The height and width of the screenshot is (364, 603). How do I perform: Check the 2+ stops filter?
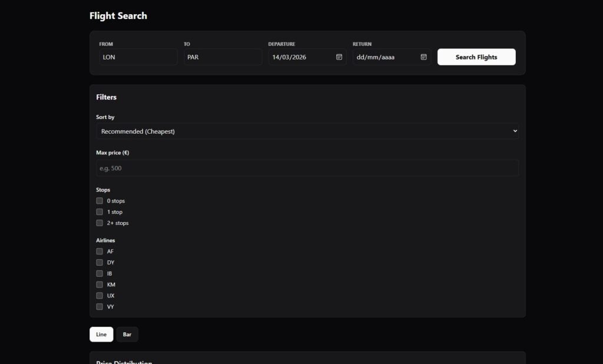click(100, 223)
